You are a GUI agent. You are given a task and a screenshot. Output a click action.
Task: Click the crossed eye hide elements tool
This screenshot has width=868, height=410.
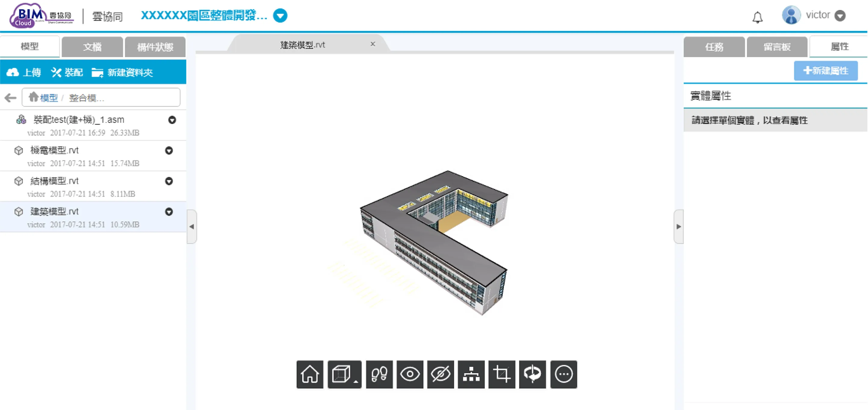pyautogui.click(x=440, y=374)
